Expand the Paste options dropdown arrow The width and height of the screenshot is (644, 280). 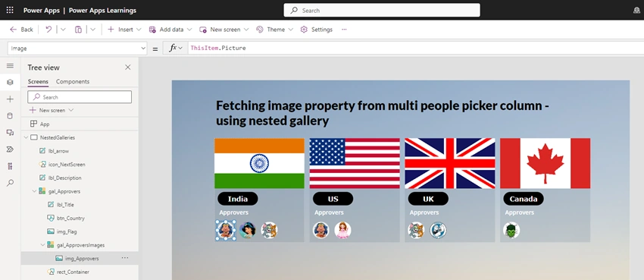(93, 30)
